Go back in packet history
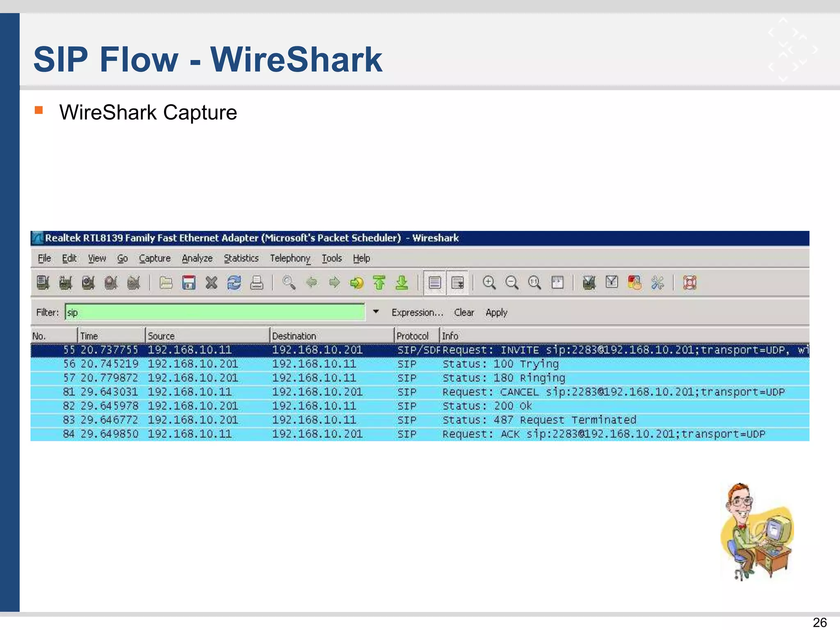The image size is (840, 630). [x=312, y=282]
